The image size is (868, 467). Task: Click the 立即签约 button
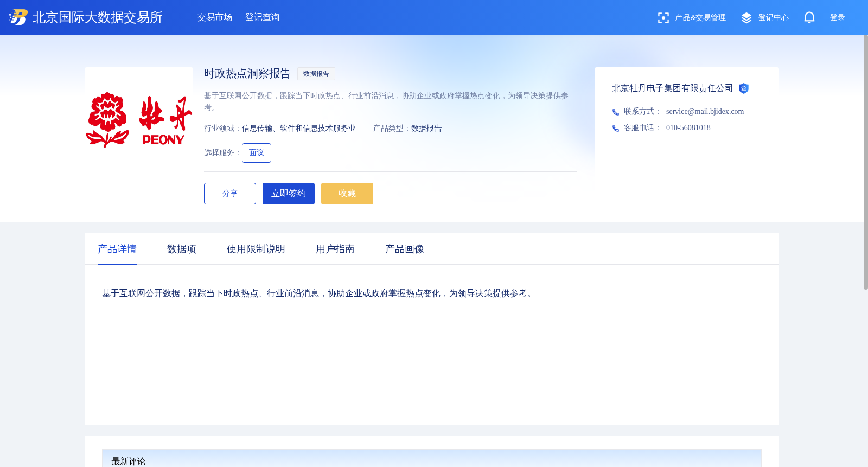click(x=289, y=194)
